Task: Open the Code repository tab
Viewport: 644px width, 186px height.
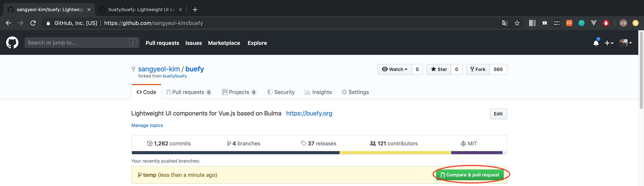Action: [146, 92]
